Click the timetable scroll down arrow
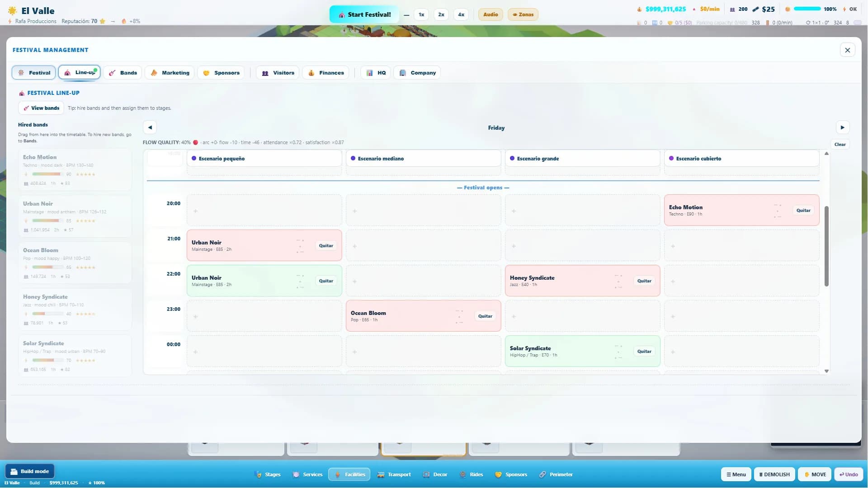The width and height of the screenshot is (868, 488). (826, 371)
